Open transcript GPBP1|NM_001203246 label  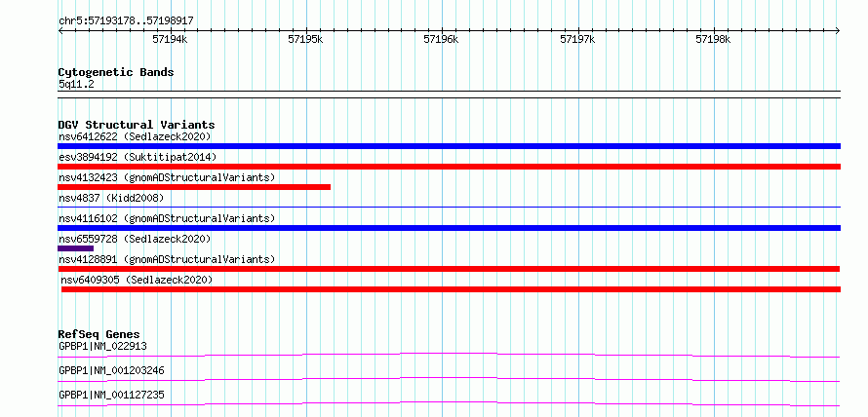[111, 370]
